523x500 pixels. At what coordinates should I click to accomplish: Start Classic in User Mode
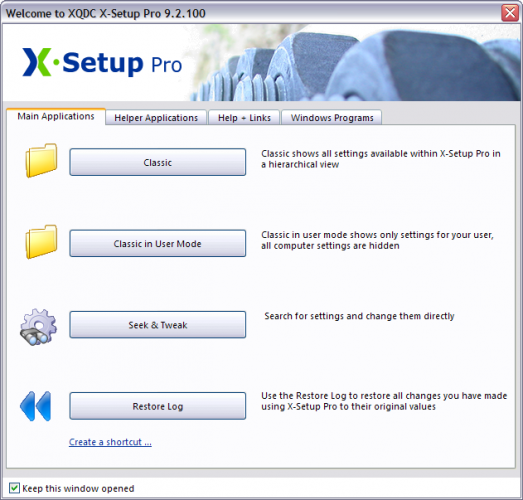point(158,243)
